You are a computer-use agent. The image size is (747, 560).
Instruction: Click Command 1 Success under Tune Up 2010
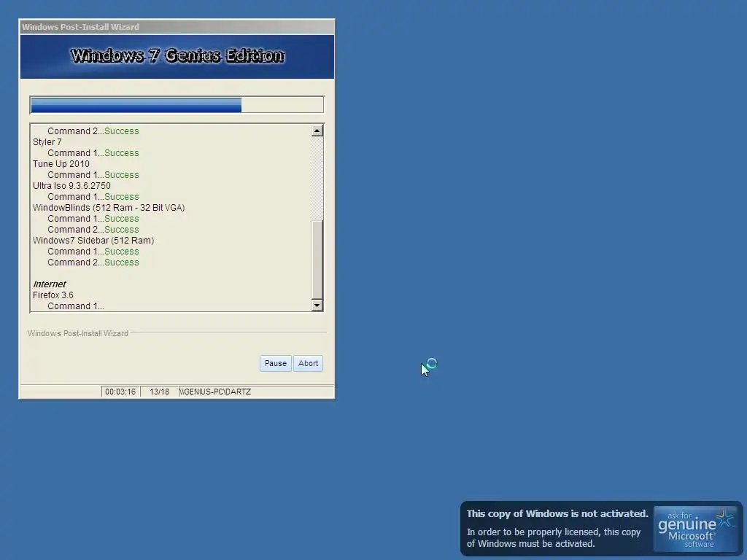(93, 175)
